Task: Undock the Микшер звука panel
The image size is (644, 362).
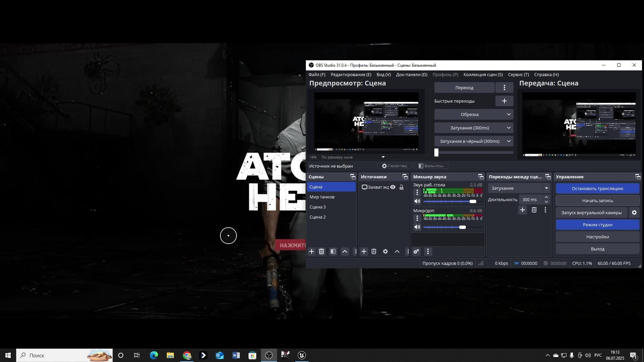Action: (481, 177)
